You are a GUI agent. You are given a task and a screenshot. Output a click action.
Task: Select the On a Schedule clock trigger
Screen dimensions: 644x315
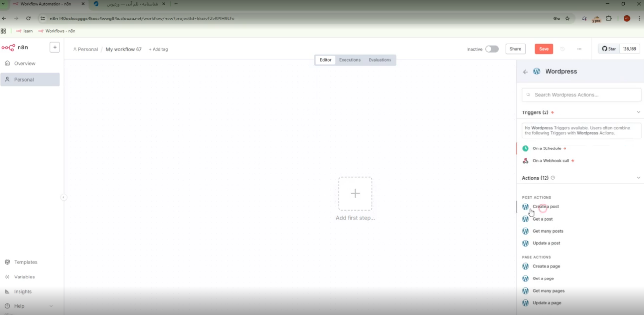pyautogui.click(x=546, y=148)
